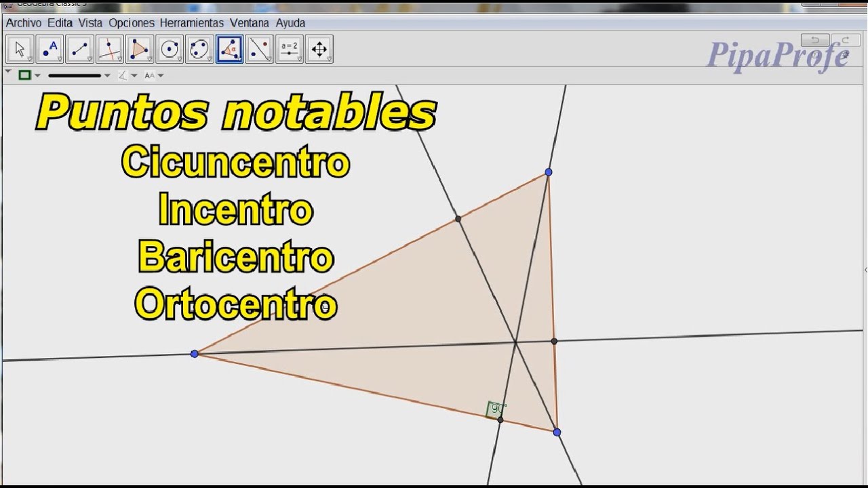Click the angle style icon in style bar

(123, 75)
